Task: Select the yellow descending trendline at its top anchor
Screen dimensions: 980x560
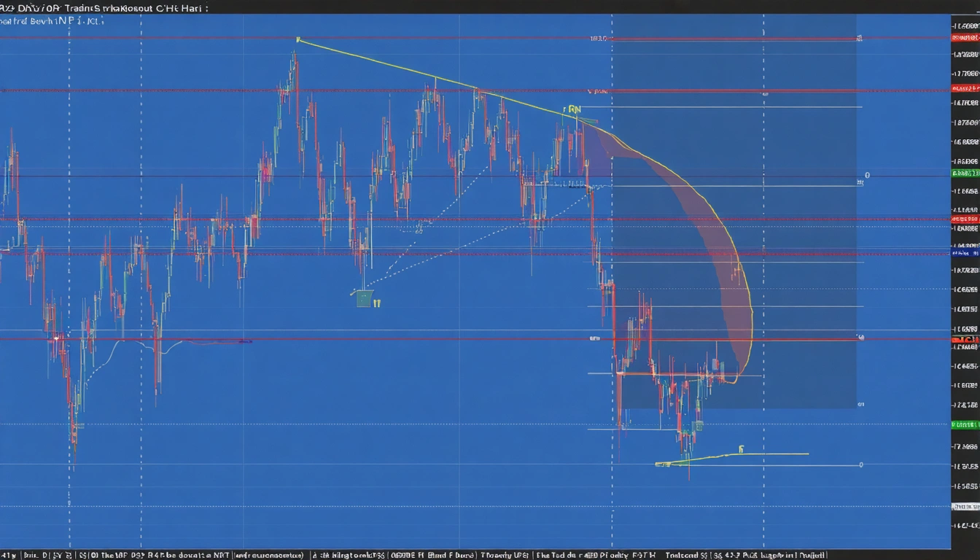Action: tap(298, 39)
